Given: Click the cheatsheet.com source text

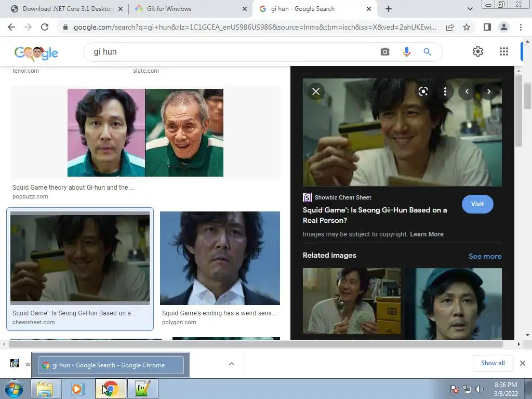Looking at the screenshot, I should coord(34,322).
